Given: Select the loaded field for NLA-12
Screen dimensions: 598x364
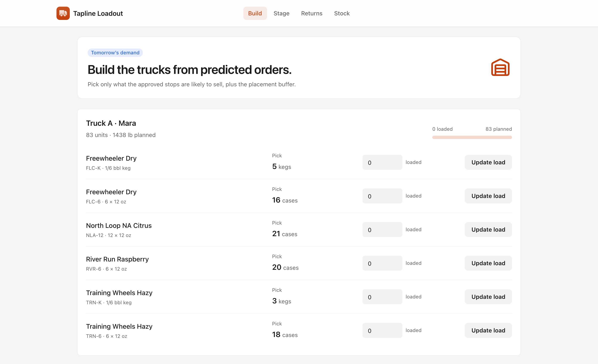Looking at the screenshot, I should click(382, 230).
